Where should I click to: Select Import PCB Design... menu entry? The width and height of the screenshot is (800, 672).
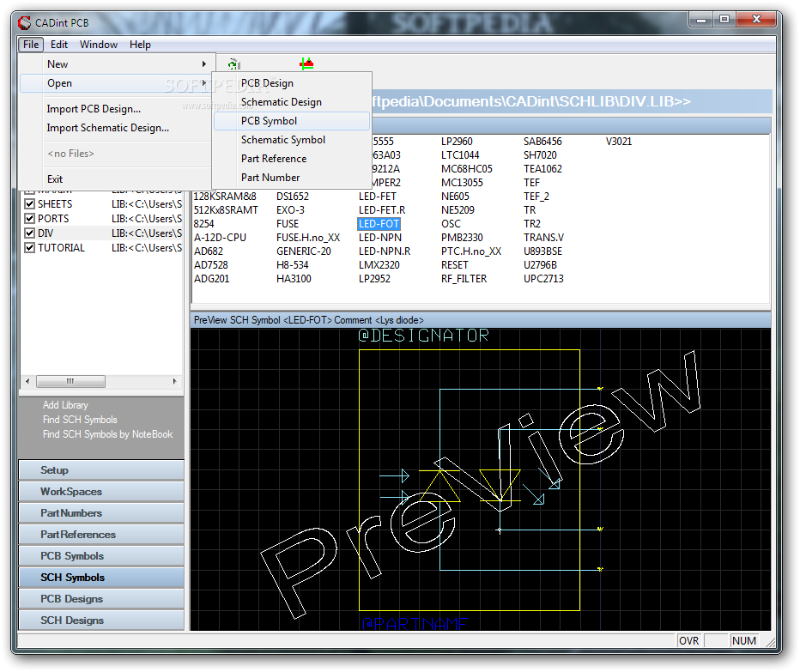coord(94,109)
